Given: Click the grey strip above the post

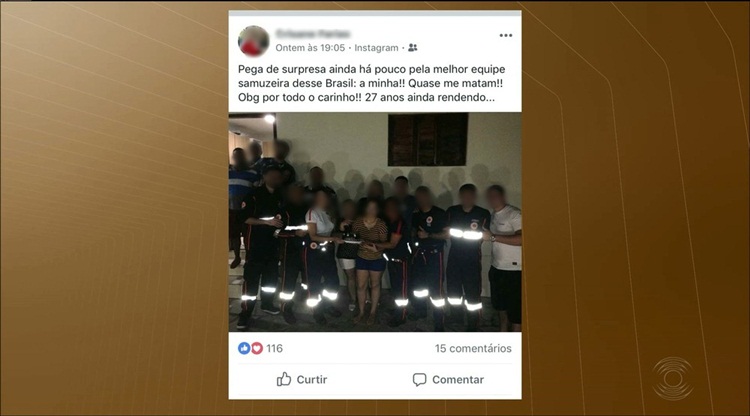Looking at the screenshot, I should 375,13.
